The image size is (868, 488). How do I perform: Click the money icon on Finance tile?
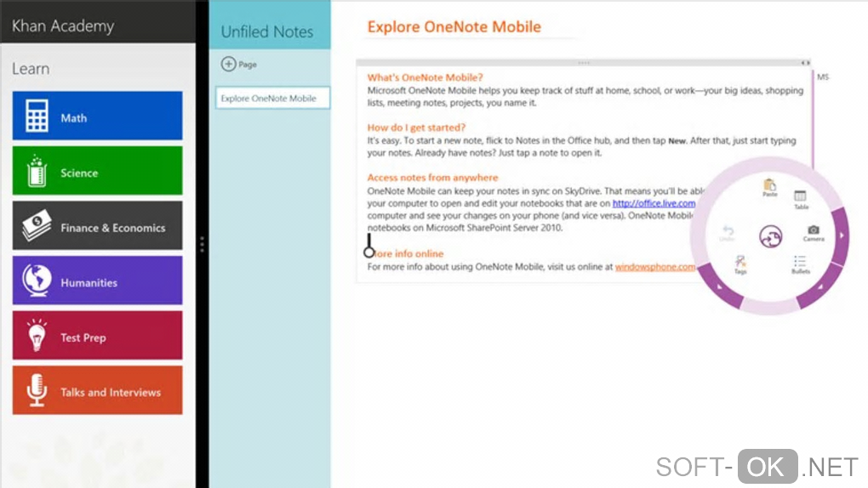(37, 226)
